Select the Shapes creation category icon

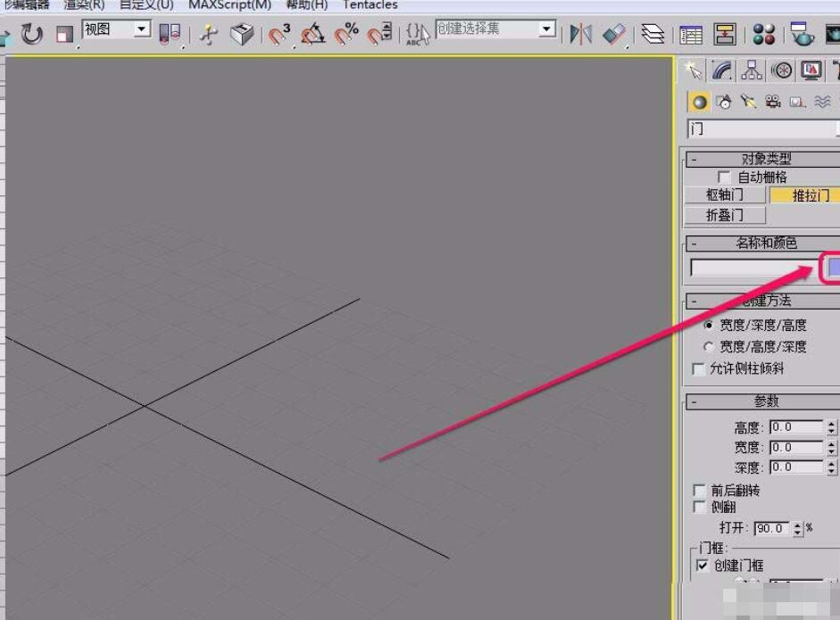click(x=724, y=101)
